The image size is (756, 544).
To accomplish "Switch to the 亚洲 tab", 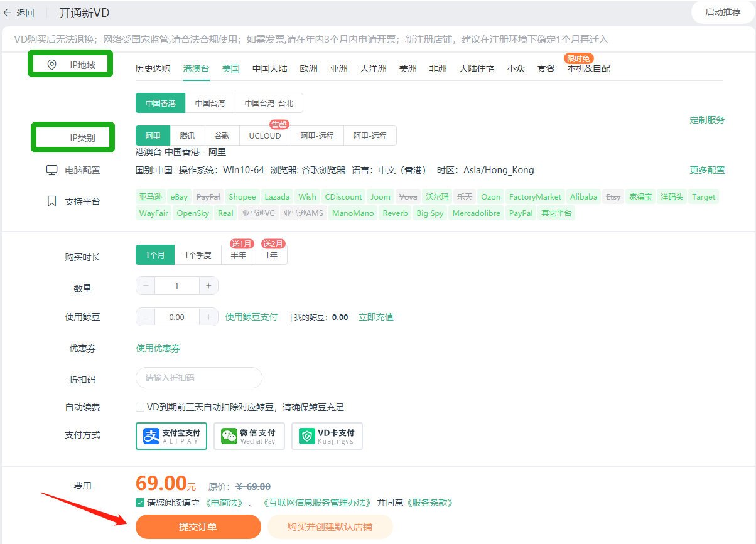I will [x=338, y=68].
